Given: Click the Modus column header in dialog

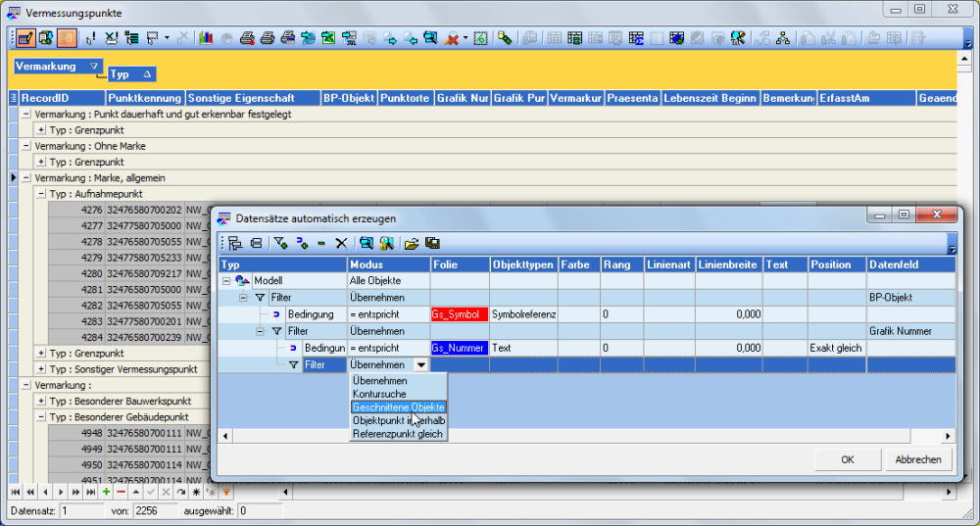Looking at the screenshot, I should 388,264.
